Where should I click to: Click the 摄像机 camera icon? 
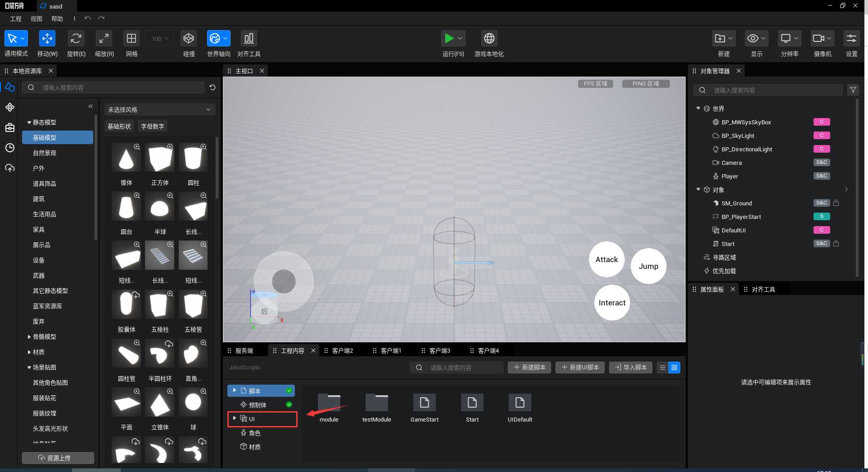pyautogui.click(x=818, y=39)
